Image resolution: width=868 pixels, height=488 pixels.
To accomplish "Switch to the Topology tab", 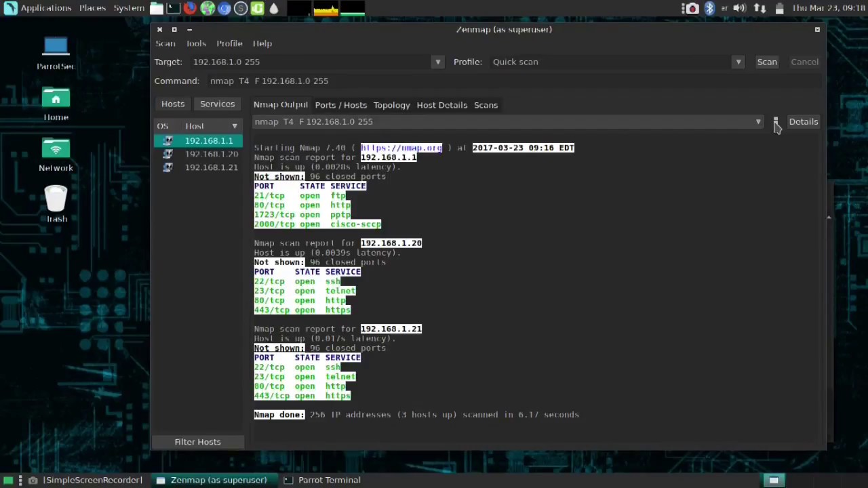I will [391, 105].
